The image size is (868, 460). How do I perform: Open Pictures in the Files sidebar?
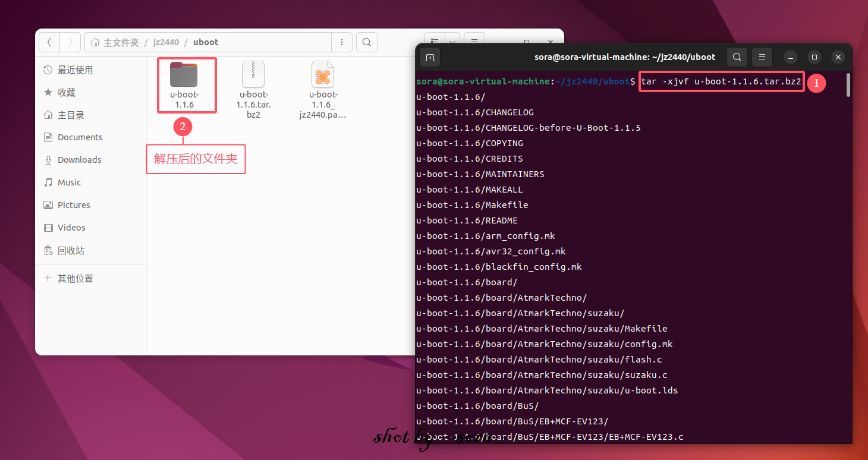tap(91, 205)
